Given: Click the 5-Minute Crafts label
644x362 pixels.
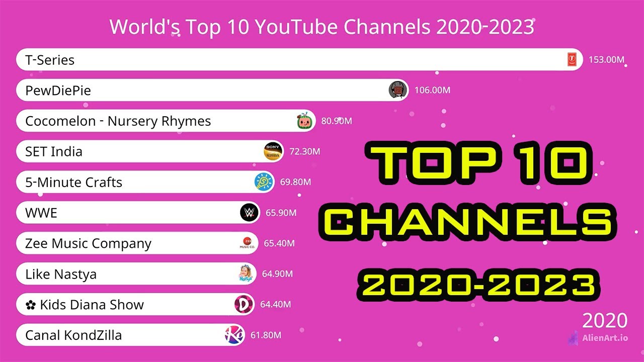Looking at the screenshot, I should 74,182.
